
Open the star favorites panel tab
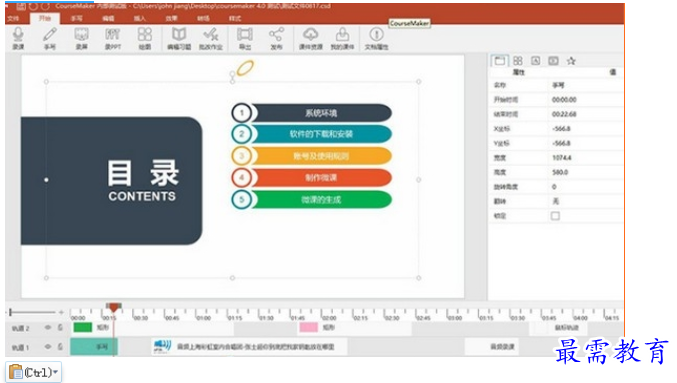tap(571, 61)
